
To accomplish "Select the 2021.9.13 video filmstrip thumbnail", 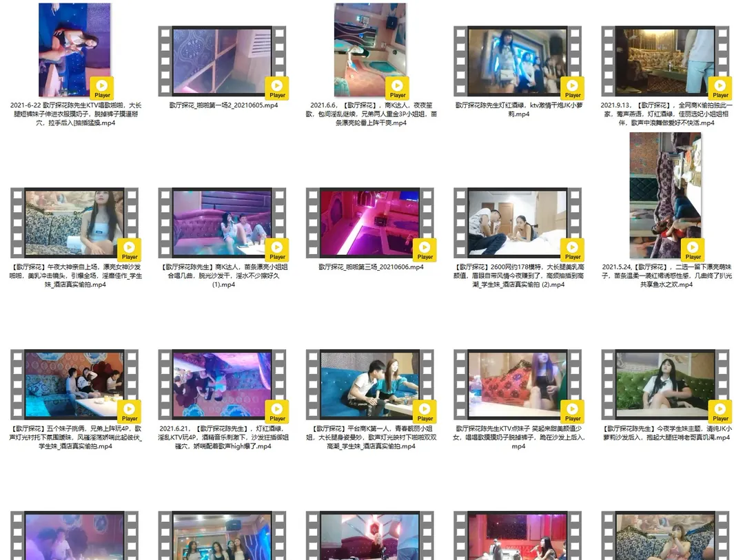I will 665,61.
